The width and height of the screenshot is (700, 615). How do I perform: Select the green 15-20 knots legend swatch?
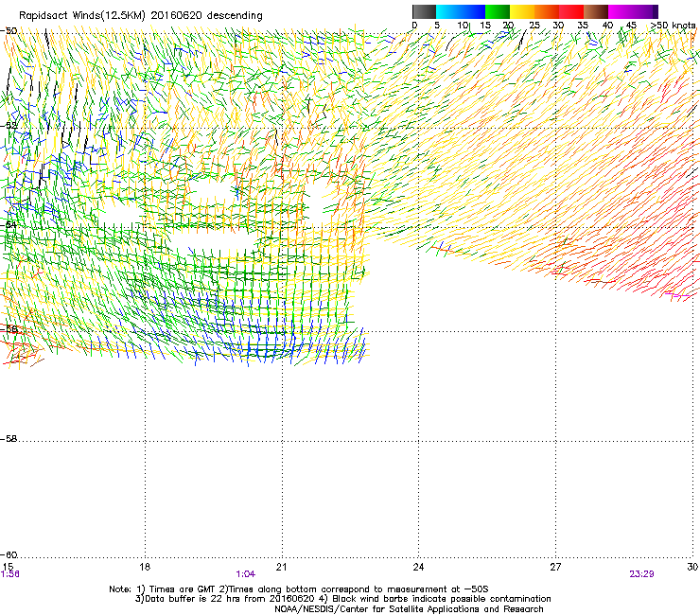[498, 11]
